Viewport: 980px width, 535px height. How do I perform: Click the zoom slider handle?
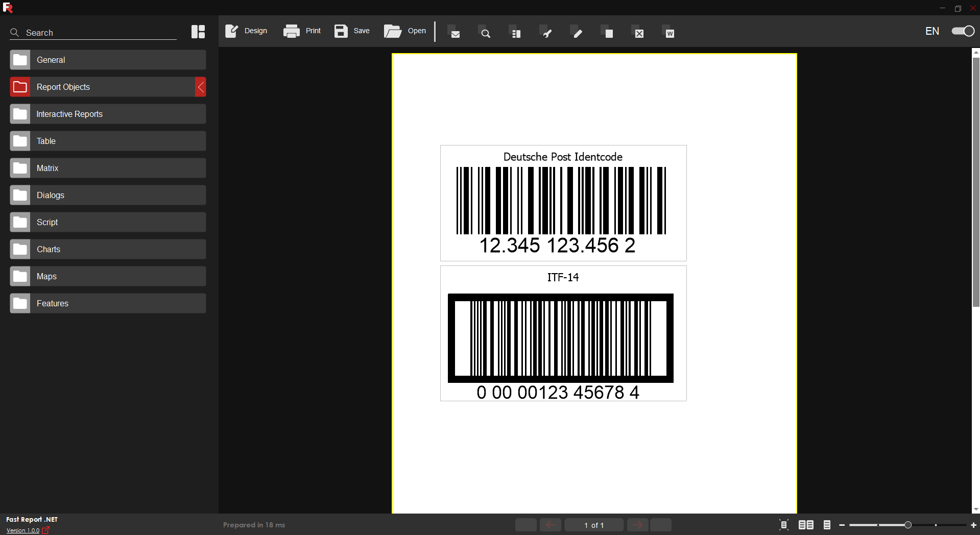point(908,525)
